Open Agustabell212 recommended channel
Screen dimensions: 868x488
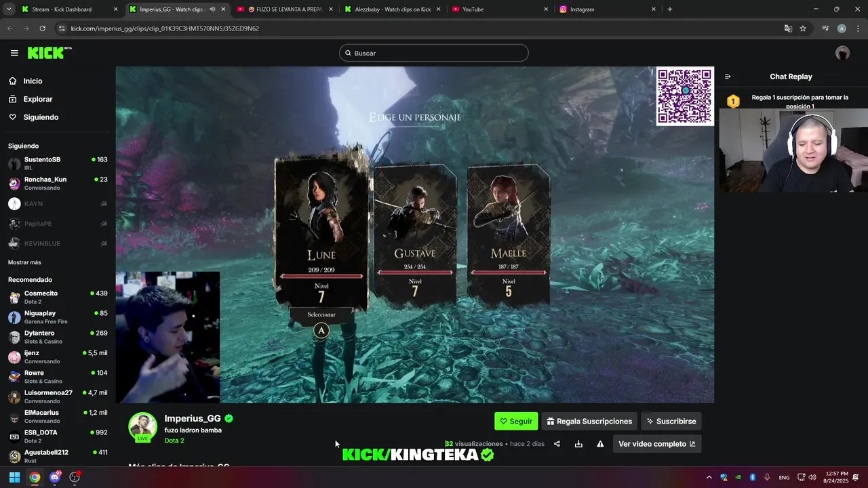coord(58,456)
